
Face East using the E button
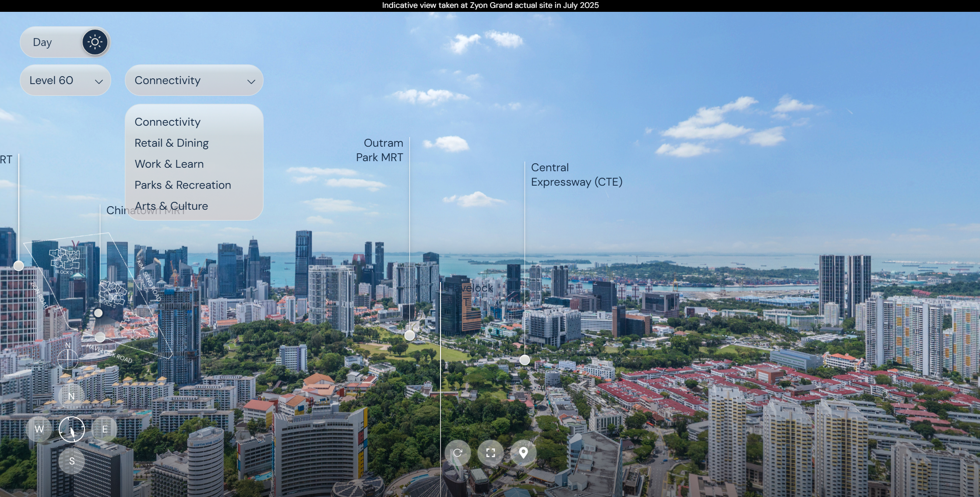pos(105,429)
